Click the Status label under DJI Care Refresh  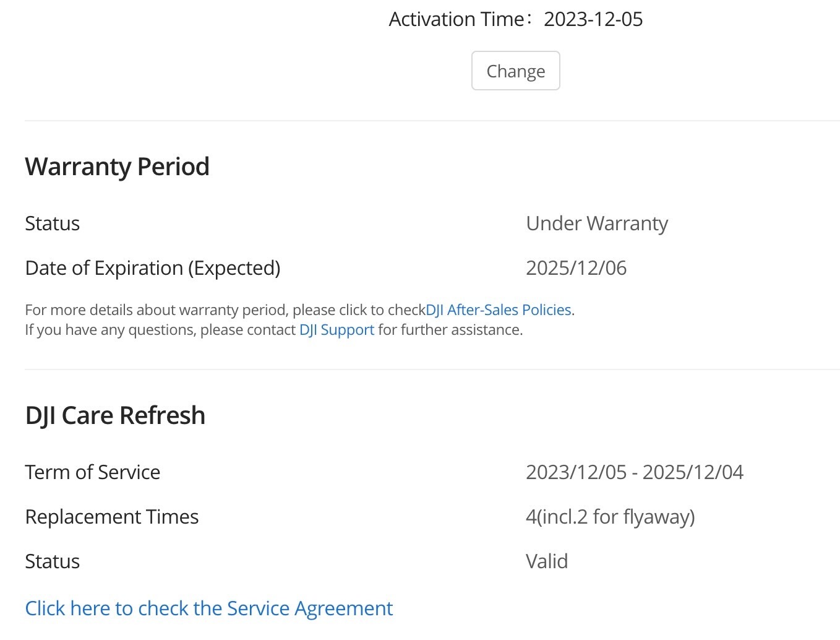[x=52, y=561]
